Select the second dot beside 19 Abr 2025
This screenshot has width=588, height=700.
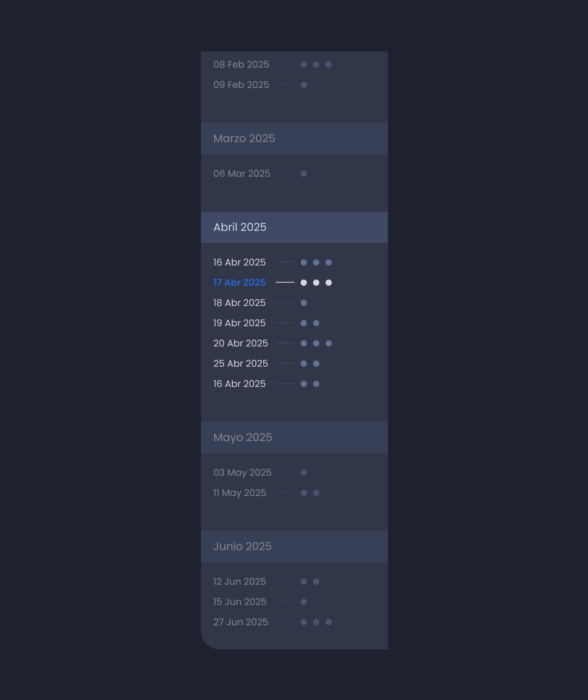coord(317,323)
